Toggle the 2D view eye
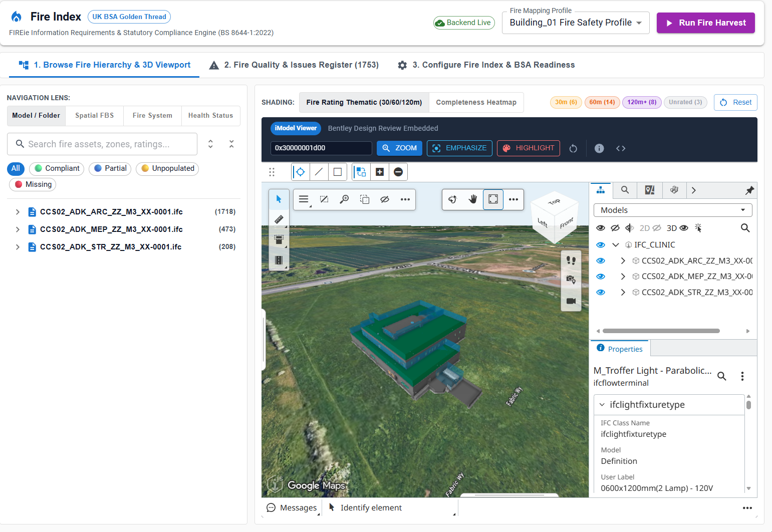Screen dimensions: 772x532 [657, 228]
